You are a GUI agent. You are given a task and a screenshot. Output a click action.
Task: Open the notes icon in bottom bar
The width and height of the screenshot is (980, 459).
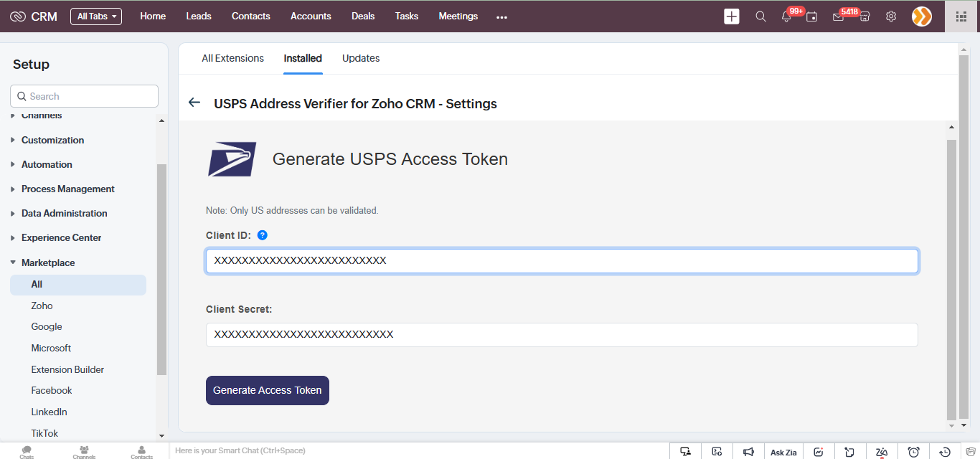coord(849,452)
